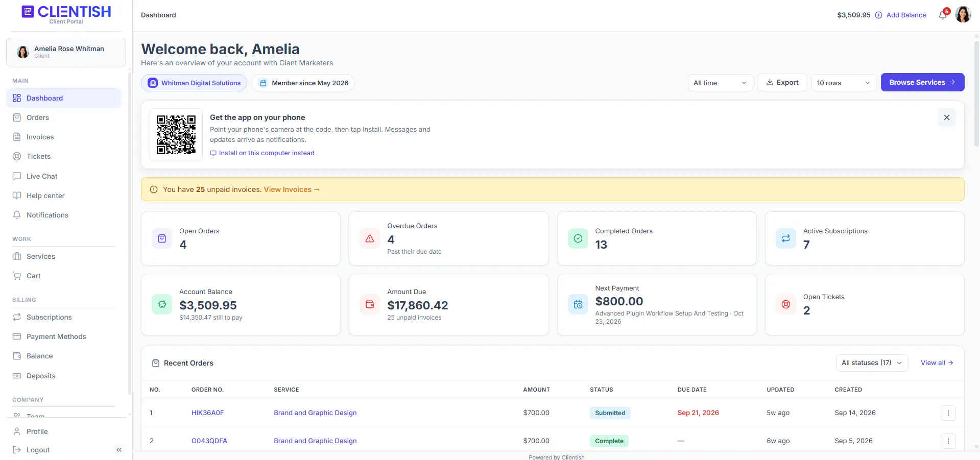Open the All statuses (17) filter

tap(872, 363)
